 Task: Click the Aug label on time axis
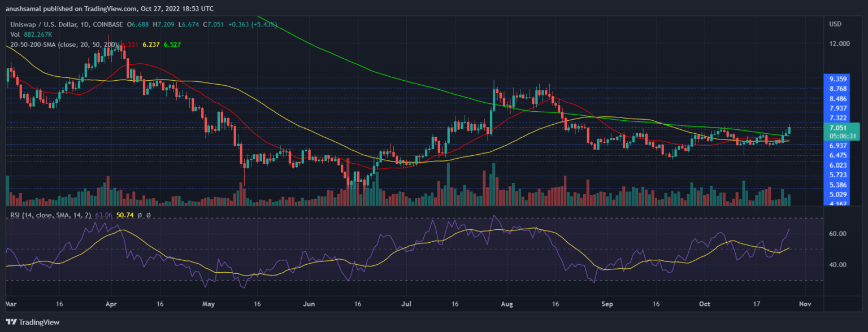point(507,304)
